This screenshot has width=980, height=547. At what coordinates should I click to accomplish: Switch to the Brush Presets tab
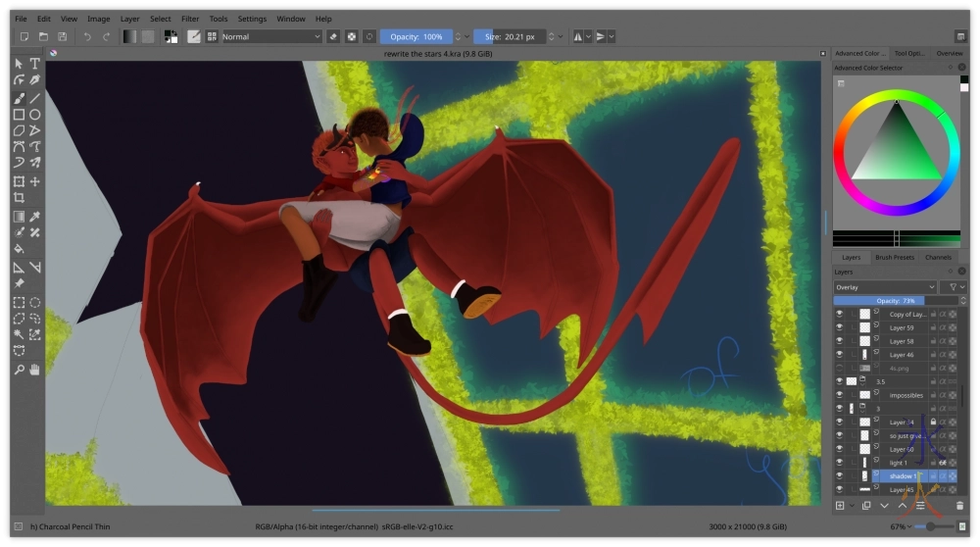pos(894,258)
